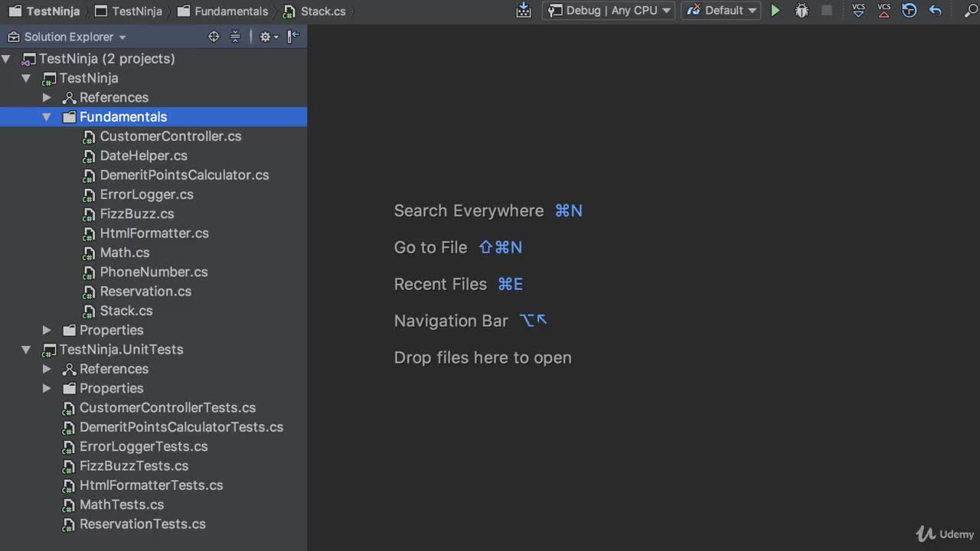Select DemeritPointsCalculatorTests.cs in the tree

coord(181,427)
